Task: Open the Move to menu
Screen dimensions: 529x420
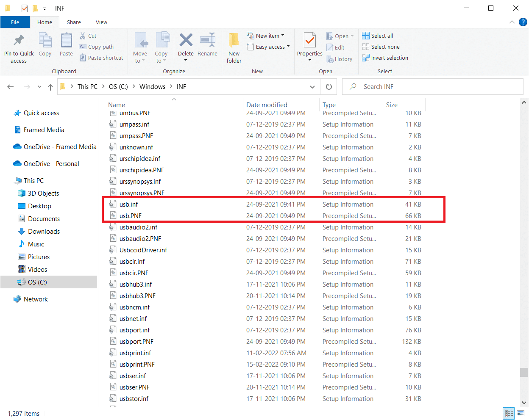Action: 140,48
